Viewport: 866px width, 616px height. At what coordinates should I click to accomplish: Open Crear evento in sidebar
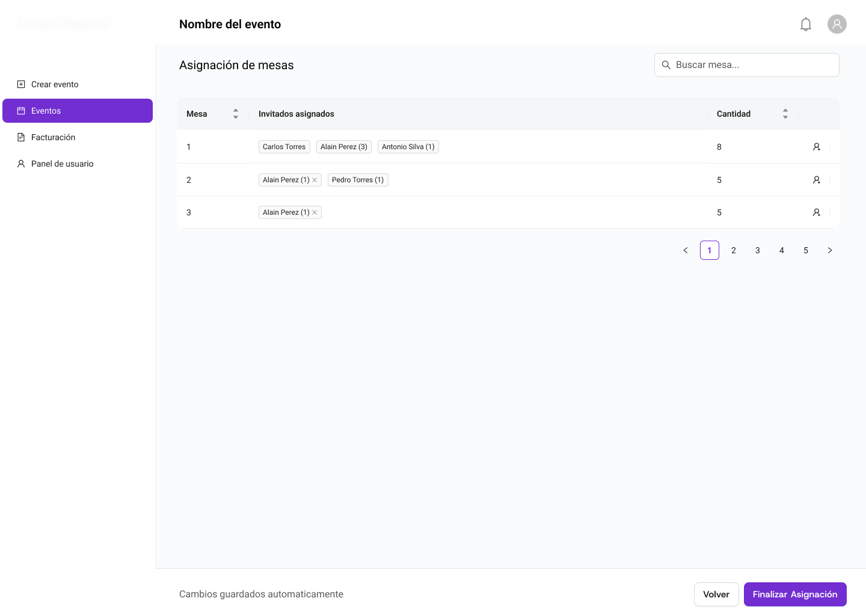point(55,84)
